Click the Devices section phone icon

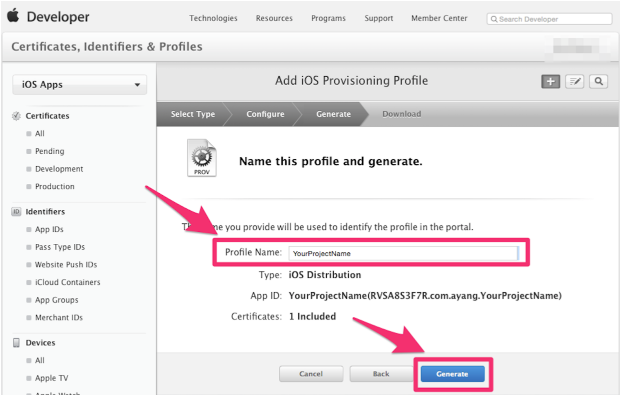[16, 342]
